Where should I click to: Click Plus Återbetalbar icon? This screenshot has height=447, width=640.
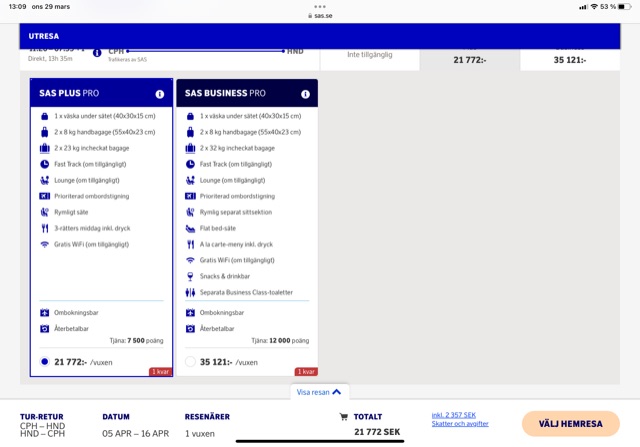[x=44, y=329]
